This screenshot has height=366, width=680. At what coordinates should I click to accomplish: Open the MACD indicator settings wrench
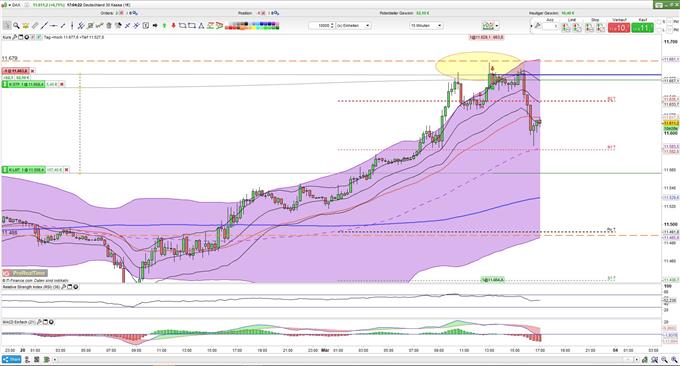pos(39,322)
